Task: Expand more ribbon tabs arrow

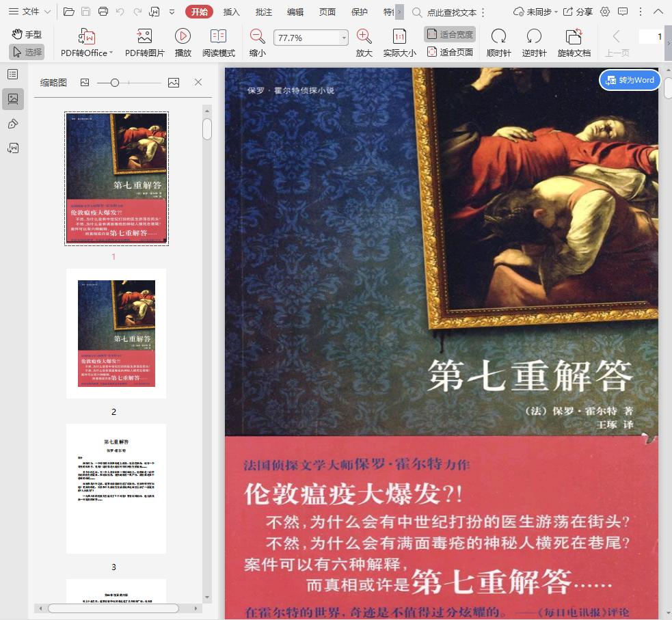Action: 399,12
